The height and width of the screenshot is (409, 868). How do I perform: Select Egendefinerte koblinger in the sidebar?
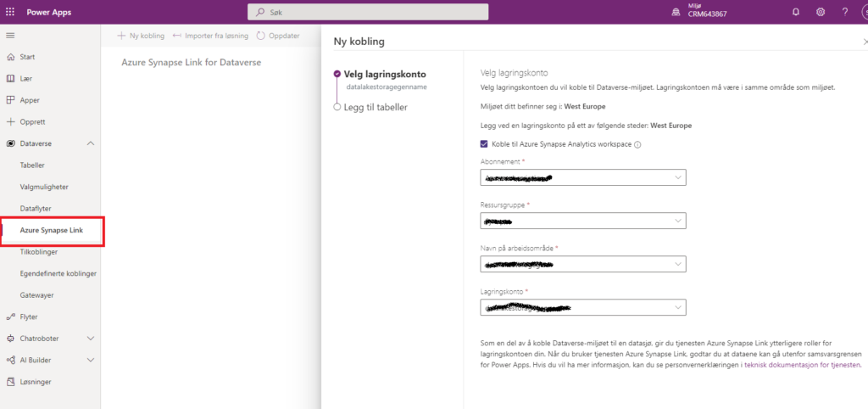[58, 274]
